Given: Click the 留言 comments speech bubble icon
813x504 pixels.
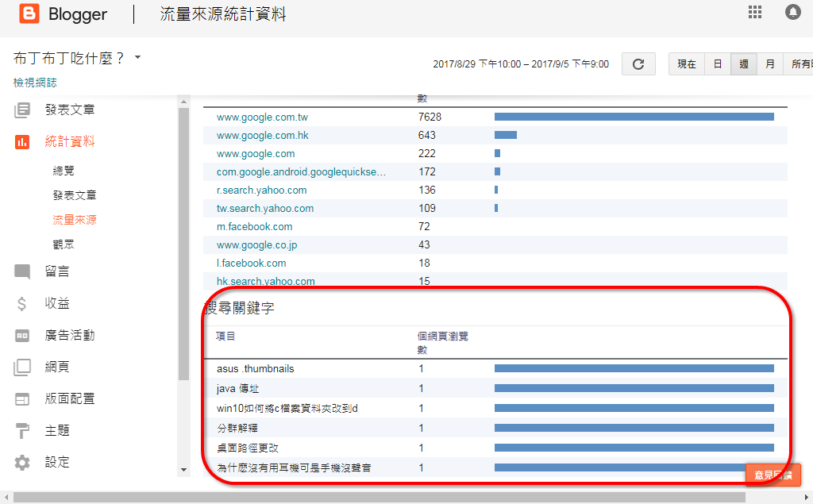Looking at the screenshot, I should tap(21, 271).
